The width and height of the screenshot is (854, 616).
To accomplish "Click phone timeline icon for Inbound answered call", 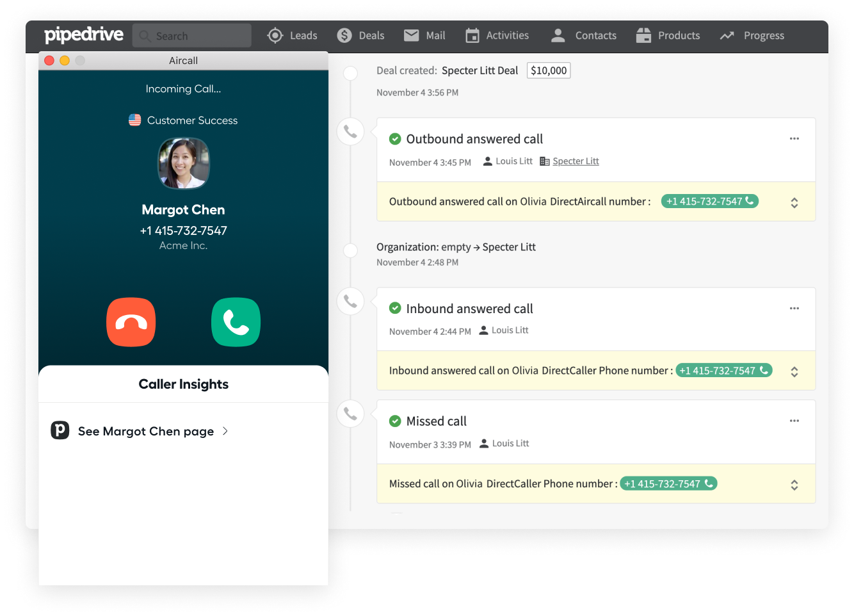I will 351,301.
